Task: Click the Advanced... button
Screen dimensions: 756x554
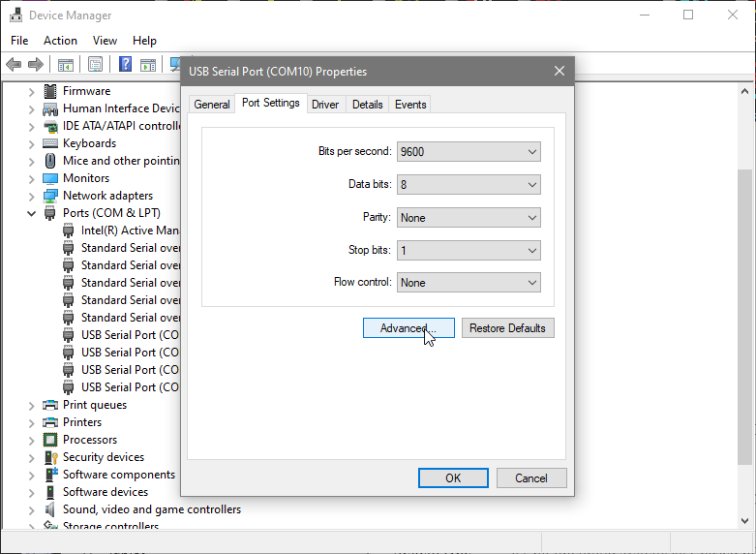Action: (x=408, y=328)
